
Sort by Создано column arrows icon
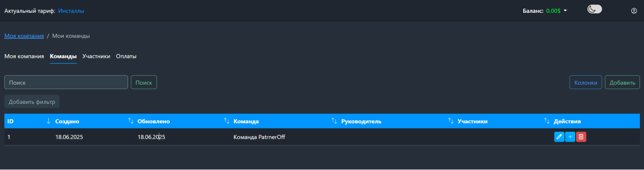tap(130, 121)
